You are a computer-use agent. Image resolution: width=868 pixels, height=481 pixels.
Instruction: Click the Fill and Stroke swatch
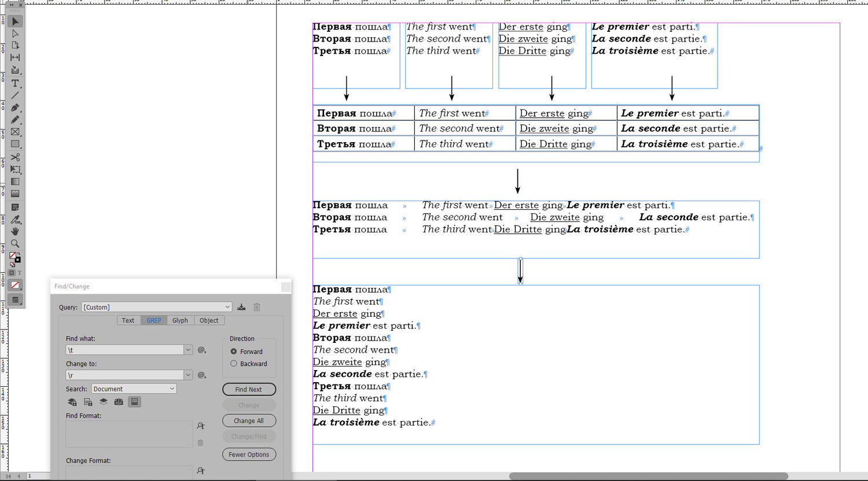[15, 258]
